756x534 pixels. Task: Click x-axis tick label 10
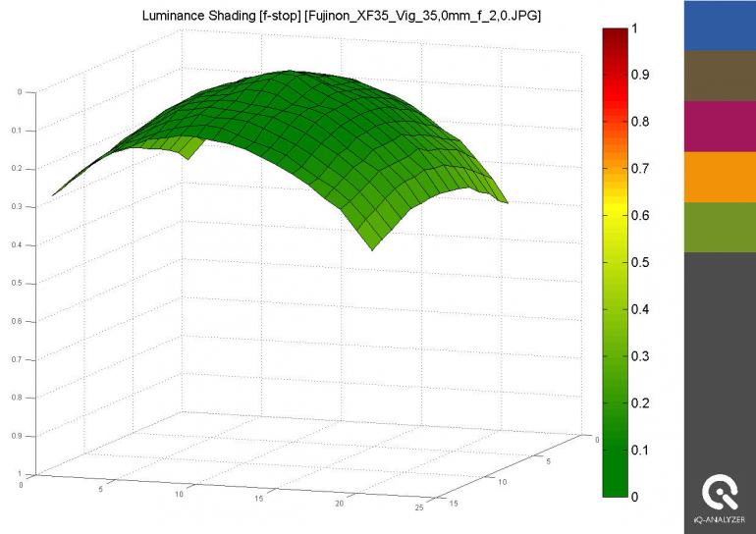pos(179,494)
